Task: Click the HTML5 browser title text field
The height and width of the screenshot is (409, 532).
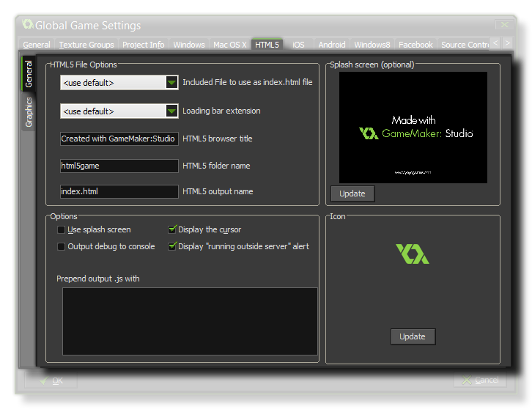Action: coord(119,139)
